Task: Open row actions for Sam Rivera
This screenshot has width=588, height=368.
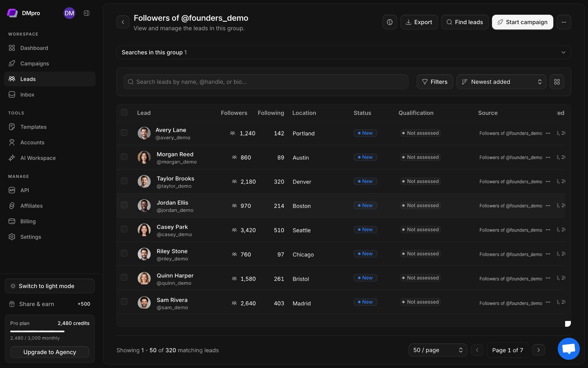Action: pos(548,302)
